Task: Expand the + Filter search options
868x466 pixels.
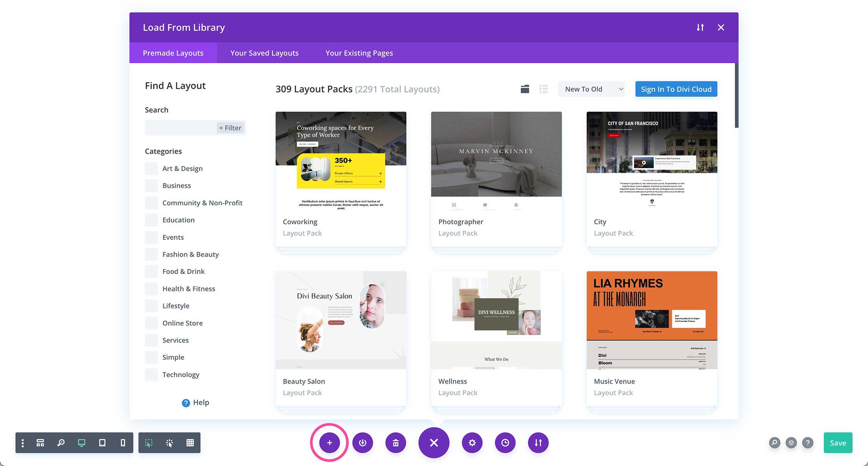Action: pos(230,128)
